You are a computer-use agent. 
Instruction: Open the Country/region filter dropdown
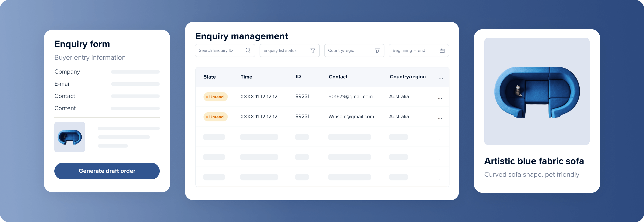click(354, 50)
